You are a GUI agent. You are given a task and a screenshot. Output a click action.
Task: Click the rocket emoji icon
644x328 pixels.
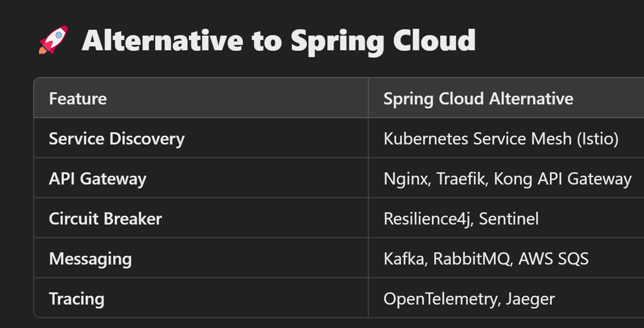pos(53,40)
